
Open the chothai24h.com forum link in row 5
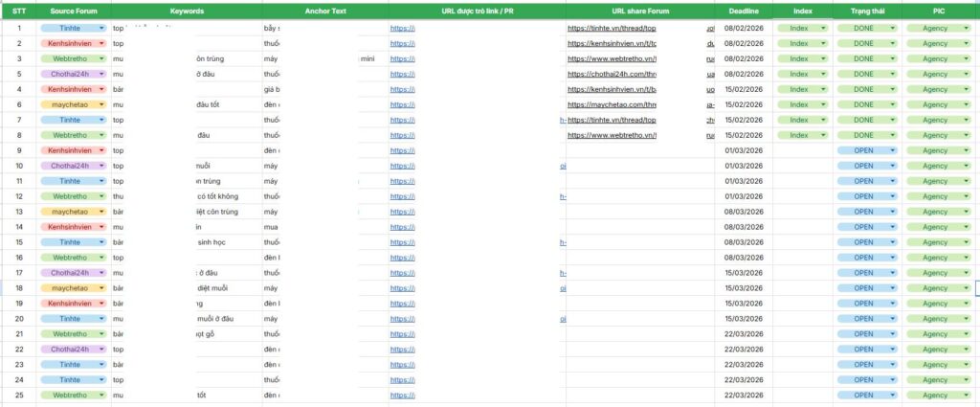(612, 74)
